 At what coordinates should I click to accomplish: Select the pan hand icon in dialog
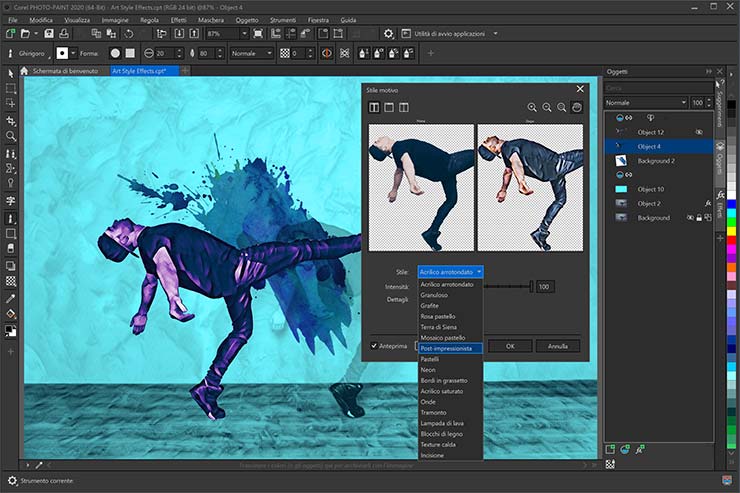(577, 108)
